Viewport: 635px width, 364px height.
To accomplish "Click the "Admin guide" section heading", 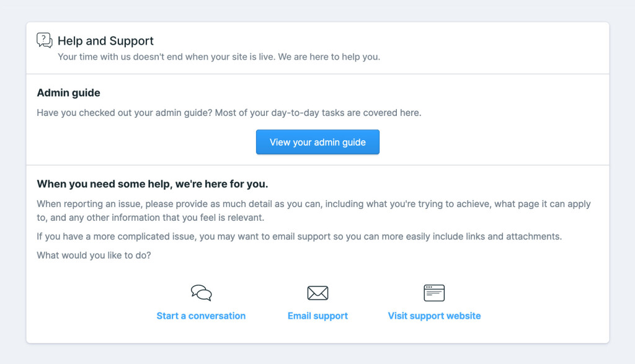I will point(68,93).
